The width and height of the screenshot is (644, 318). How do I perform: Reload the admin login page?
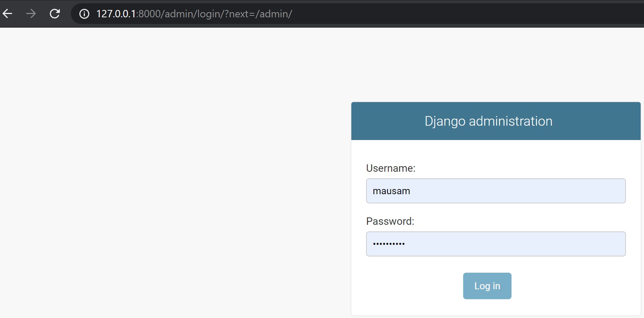click(x=55, y=14)
